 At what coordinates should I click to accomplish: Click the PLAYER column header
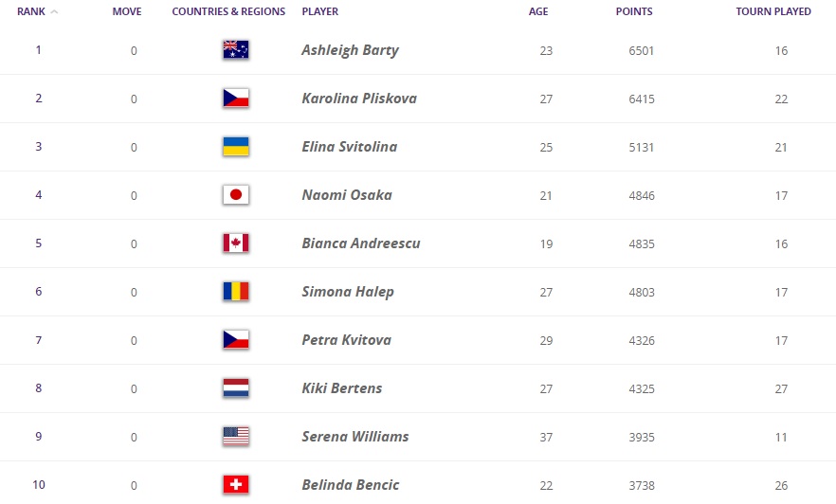[320, 11]
